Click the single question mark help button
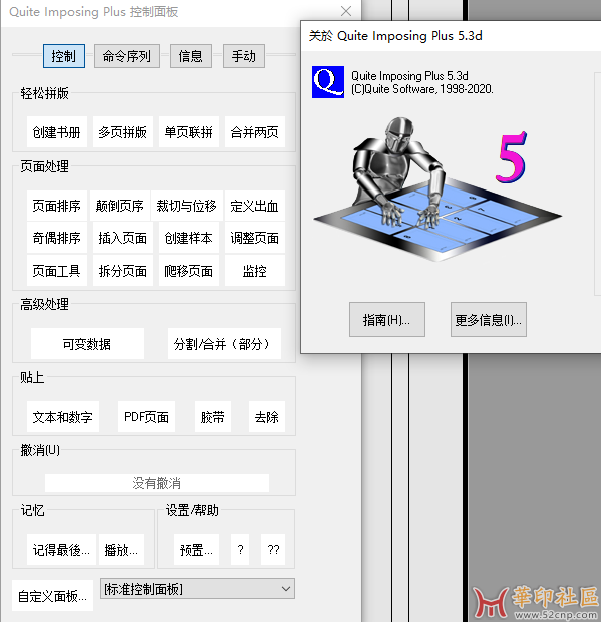 pos(239,549)
